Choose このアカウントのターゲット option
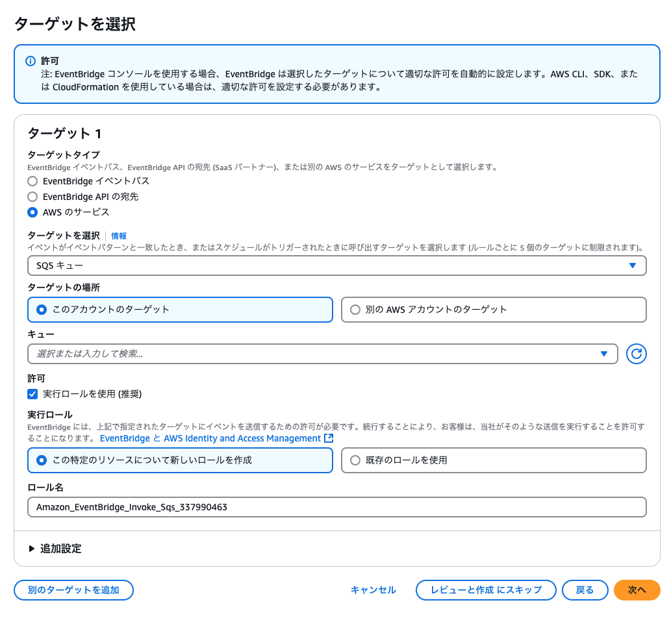This screenshot has width=669, height=644. 180,310
